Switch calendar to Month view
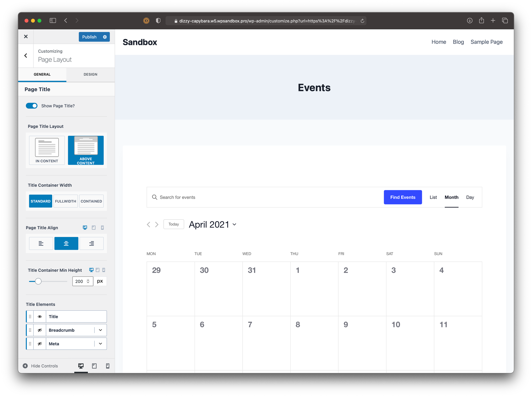The height and width of the screenshot is (397, 532). (452, 197)
